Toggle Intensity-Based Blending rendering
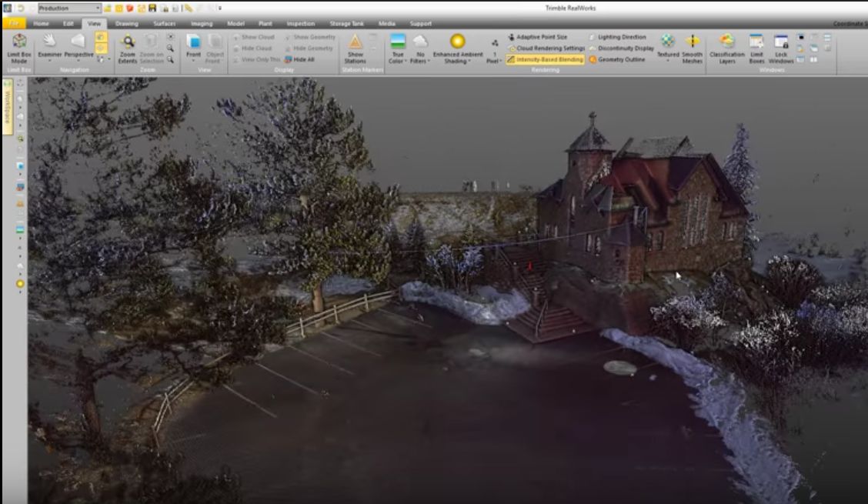The image size is (868, 504). 545,59
